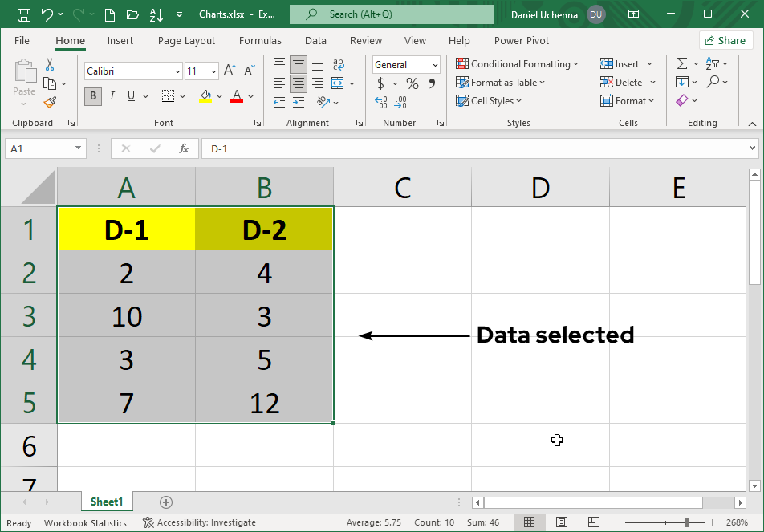This screenshot has width=764, height=532.
Task: Open the Conditional Formatting dropdown
Action: 518,64
